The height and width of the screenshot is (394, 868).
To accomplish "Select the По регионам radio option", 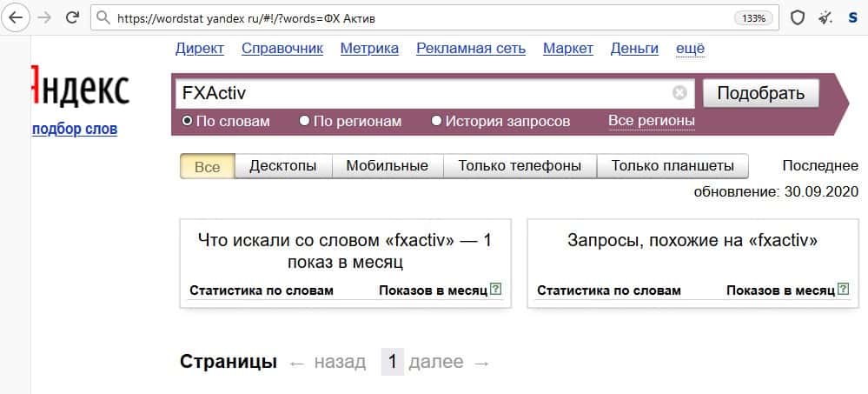I will click(350, 121).
